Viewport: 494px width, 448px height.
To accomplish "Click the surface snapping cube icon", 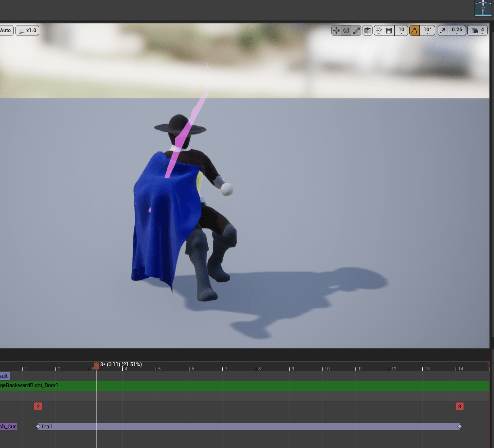I will 368,30.
